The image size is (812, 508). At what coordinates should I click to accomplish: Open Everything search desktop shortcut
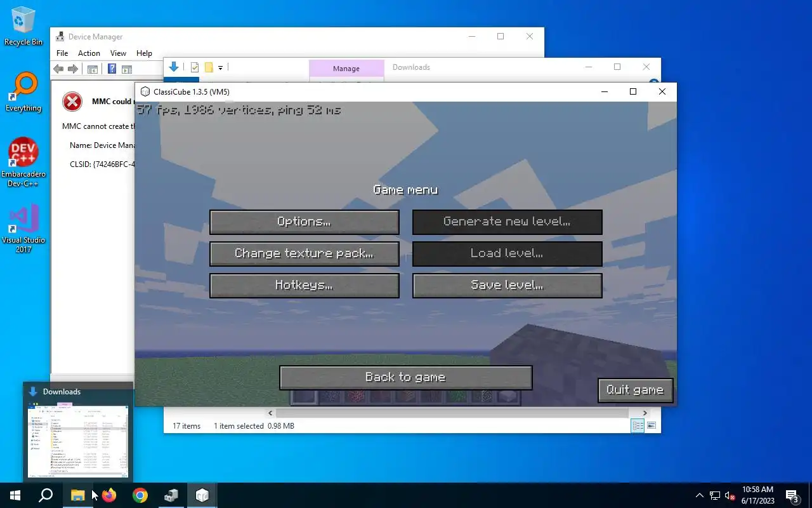[x=23, y=93]
